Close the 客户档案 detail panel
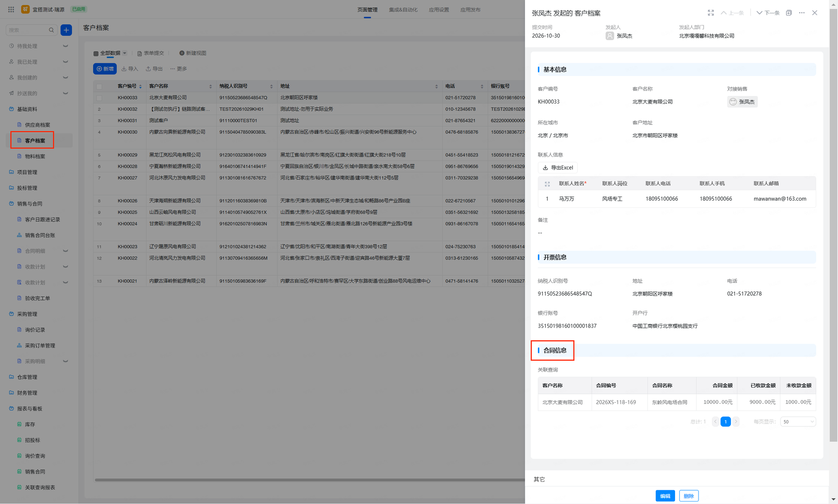Screen dimensions: 838x504 coord(815,13)
